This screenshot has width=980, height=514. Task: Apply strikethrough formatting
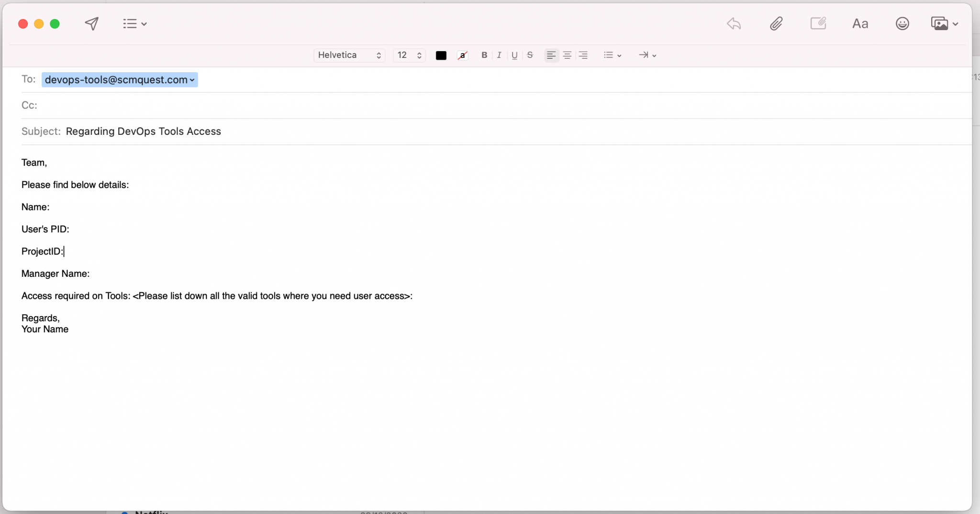[x=530, y=55]
